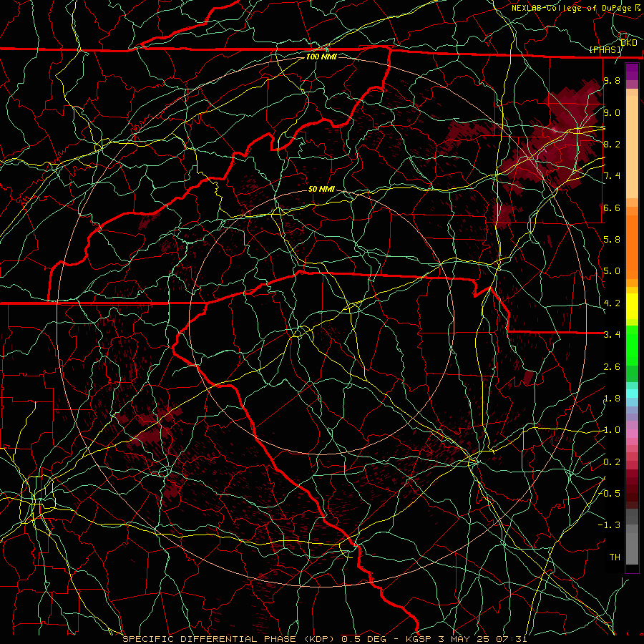
Task: Click the 5.8 value on color scale
Action: 612,240
